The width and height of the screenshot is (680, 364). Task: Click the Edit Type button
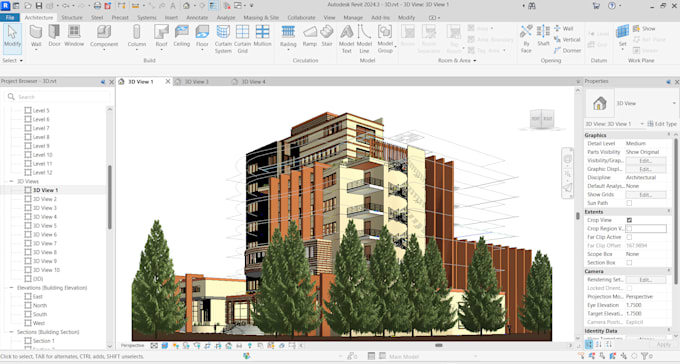click(662, 124)
